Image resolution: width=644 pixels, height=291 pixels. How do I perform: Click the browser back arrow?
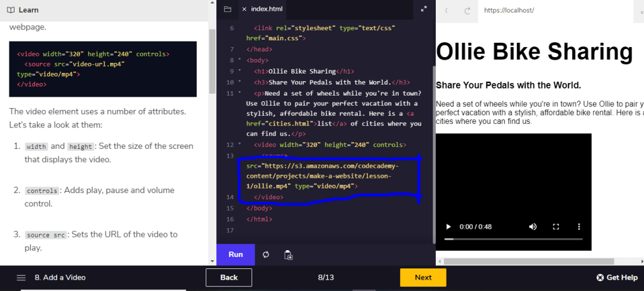click(447, 11)
